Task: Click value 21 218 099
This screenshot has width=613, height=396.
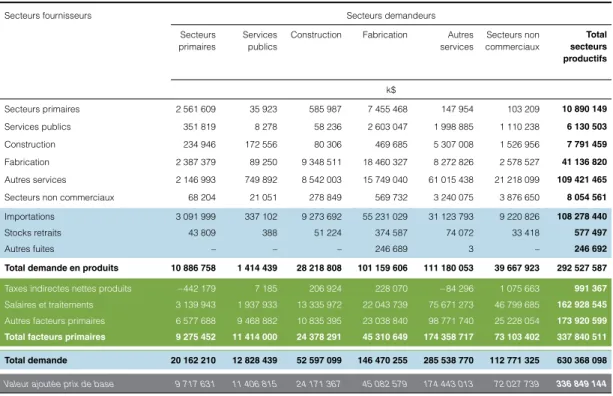Action: click(x=517, y=180)
